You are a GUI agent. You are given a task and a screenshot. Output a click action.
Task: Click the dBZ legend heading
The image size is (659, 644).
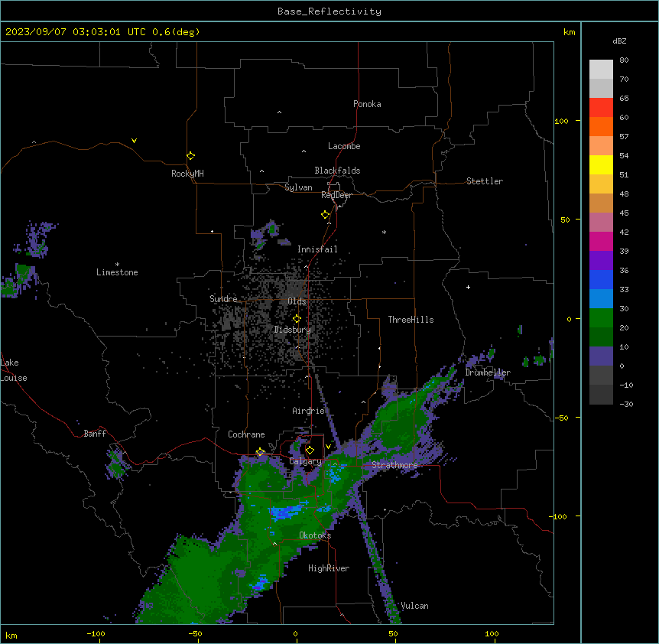click(619, 41)
